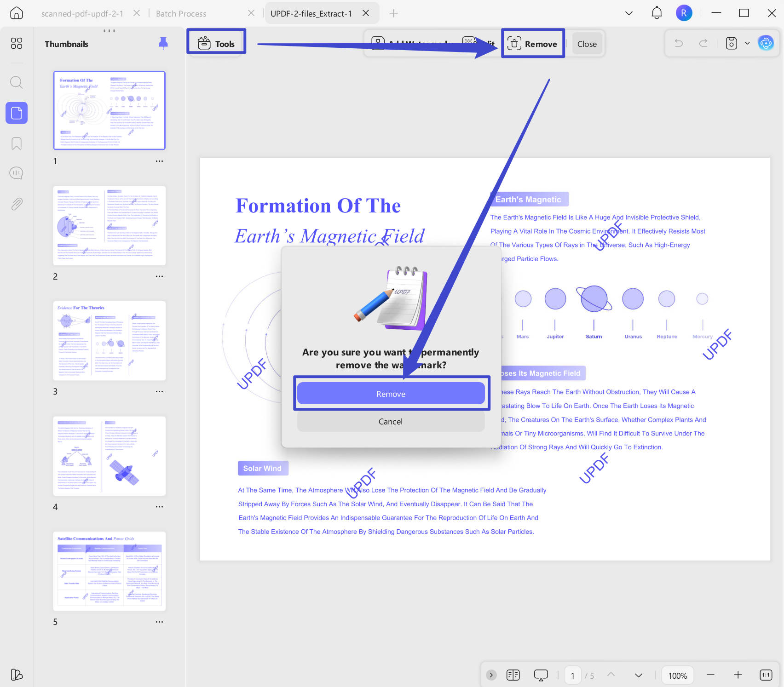Open more options for page 5 thumbnail
The height and width of the screenshot is (687, 784).
point(159,622)
